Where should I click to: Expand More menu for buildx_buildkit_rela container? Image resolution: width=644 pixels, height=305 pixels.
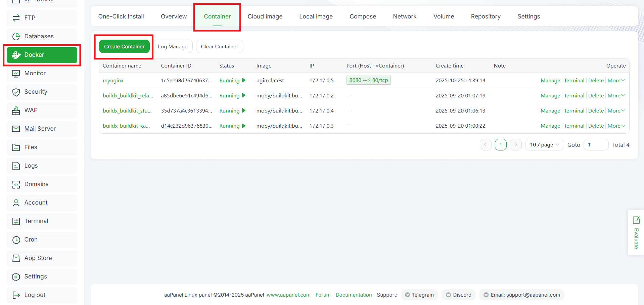coord(616,95)
